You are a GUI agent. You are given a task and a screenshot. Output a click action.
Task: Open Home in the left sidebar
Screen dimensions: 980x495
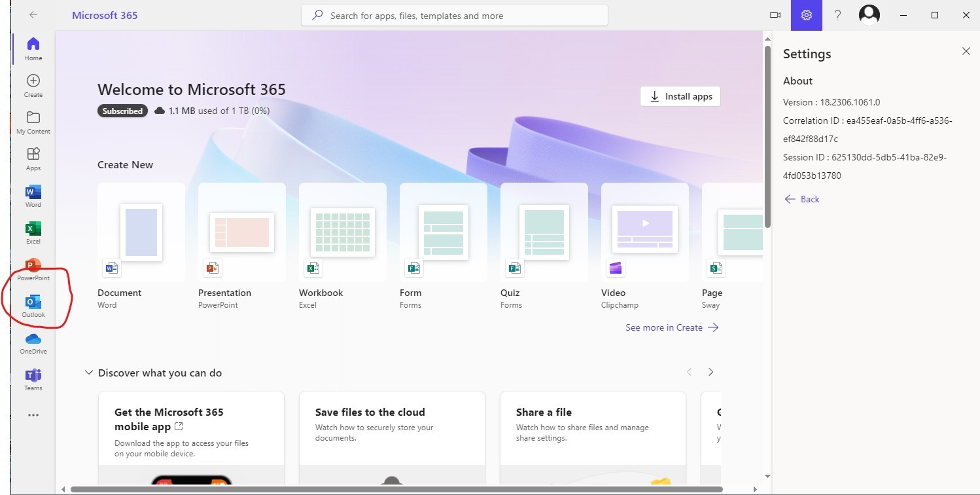point(33,48)
